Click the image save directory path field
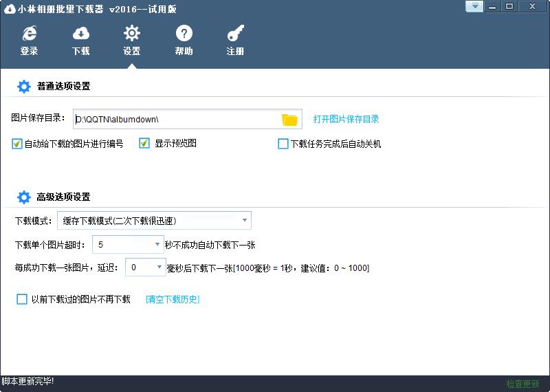The image size is (550, 392). point(177,120)
